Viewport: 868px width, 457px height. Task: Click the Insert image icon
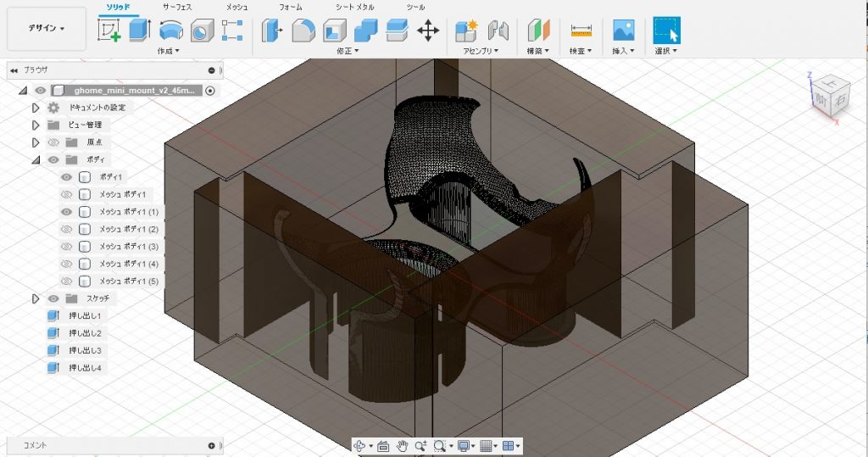(624, 31)
